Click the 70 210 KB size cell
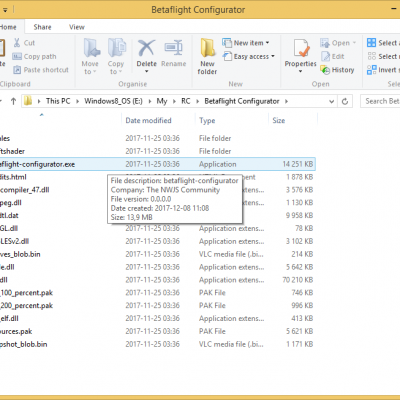The width and height of the screenshot is (400, 400). coord(298,280)
